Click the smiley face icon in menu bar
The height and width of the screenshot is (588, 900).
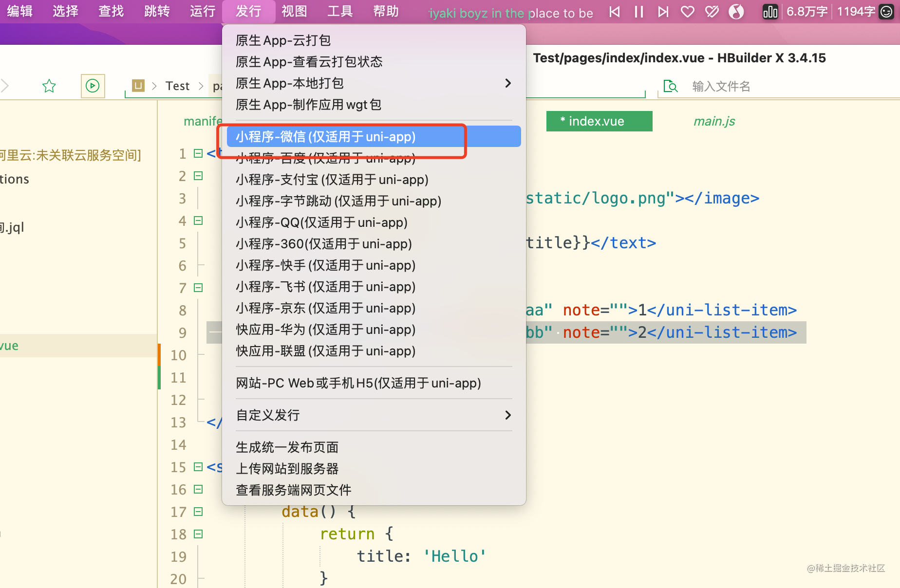tap(886, 12)
